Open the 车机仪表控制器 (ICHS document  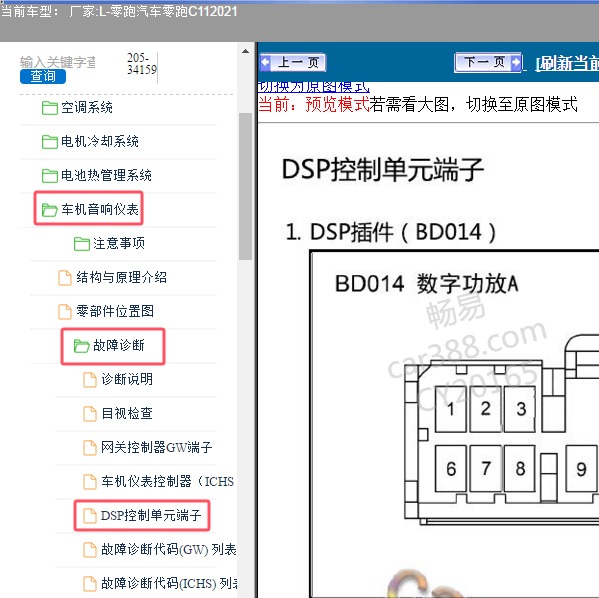click(x=168, y=481)
